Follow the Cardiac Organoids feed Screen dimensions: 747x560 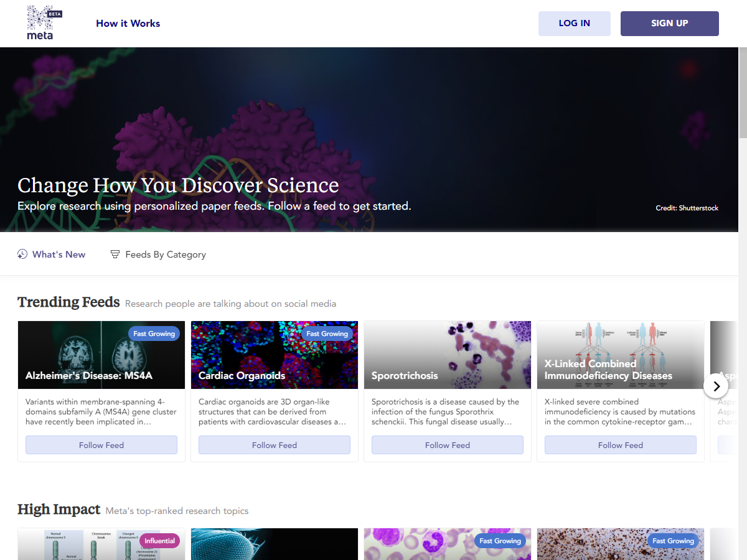[275, 445]
